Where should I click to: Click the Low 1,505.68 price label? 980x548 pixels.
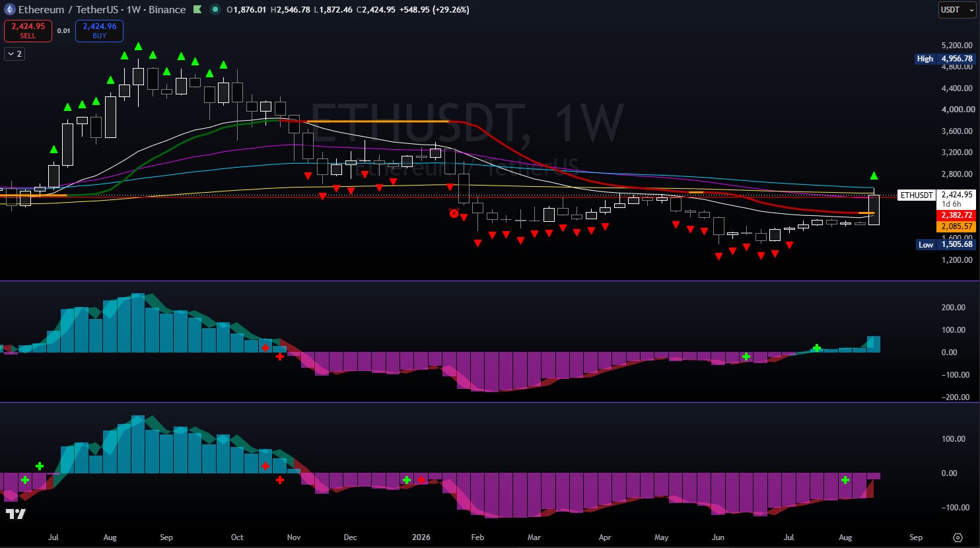point(946,244)
